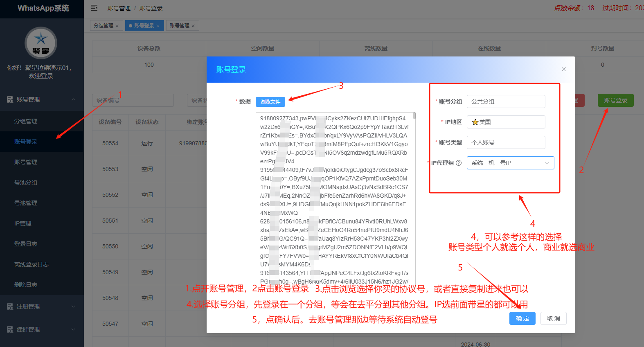Click device number 50547 cell
This screenshot has height=347, width=644.
point(110,324)
